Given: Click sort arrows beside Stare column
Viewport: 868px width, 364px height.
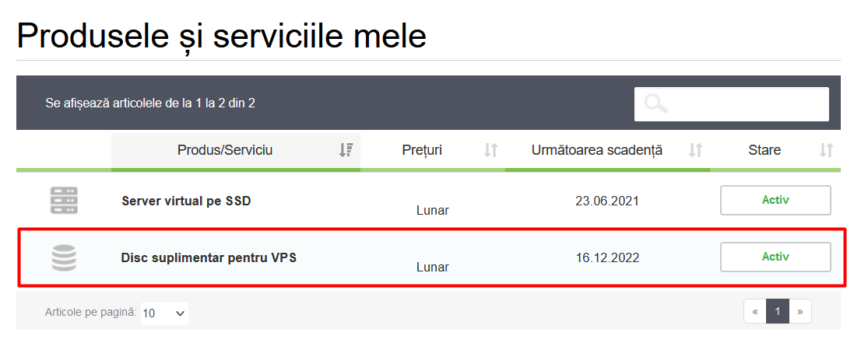Looking at the screenshot, I should coord(827,150).
